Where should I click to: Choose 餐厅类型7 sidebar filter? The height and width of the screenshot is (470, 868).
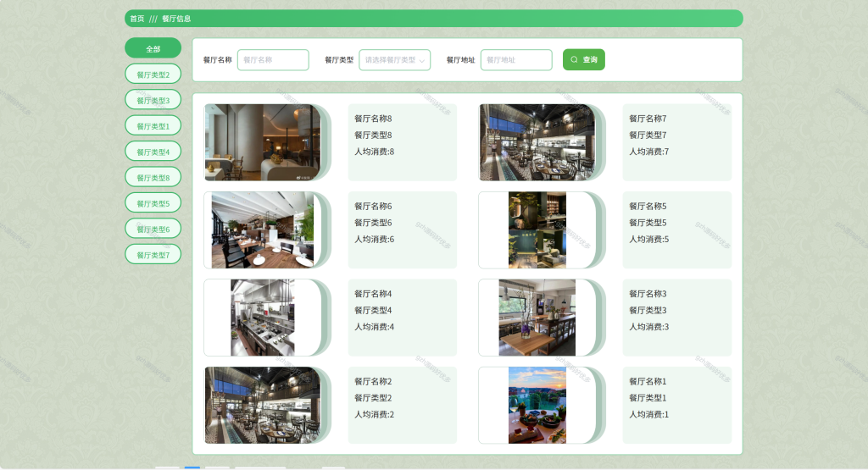[x=153, y=254]
